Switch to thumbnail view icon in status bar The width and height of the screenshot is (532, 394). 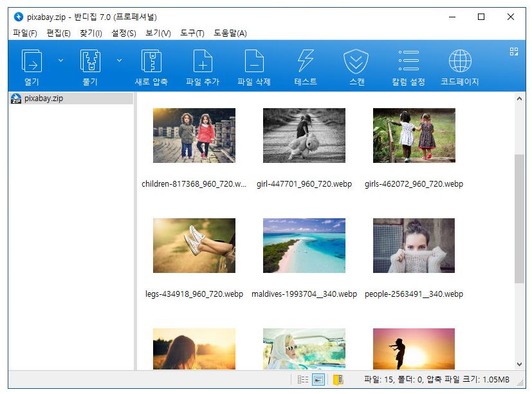pos(318,379)
